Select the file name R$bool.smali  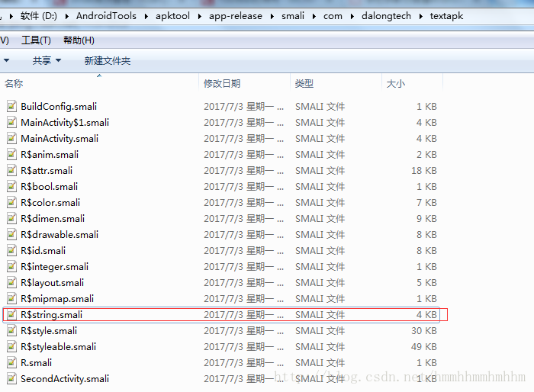pos(50,187)
